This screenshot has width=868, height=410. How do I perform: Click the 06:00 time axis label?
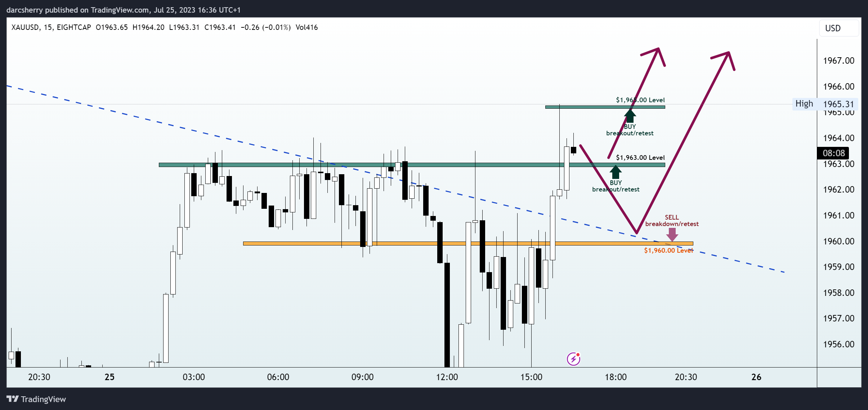coord(278,377)
